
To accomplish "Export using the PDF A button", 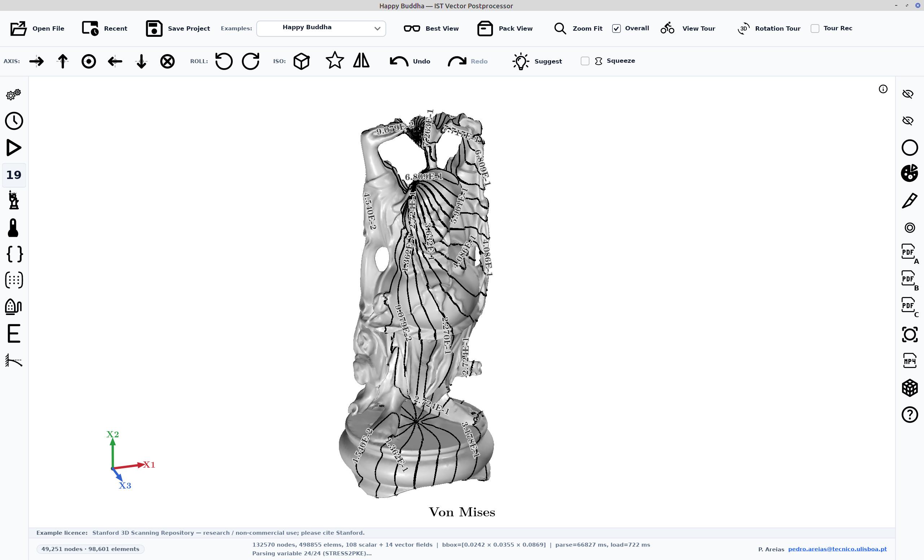I will 910,254.
